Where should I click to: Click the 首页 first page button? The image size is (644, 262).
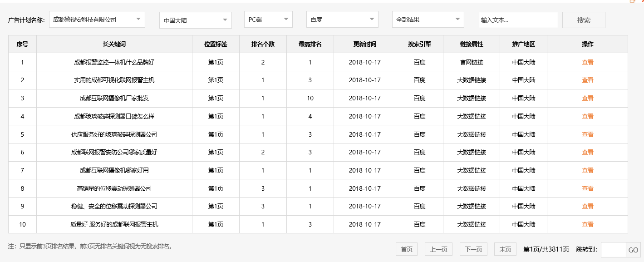click(406, 249)
